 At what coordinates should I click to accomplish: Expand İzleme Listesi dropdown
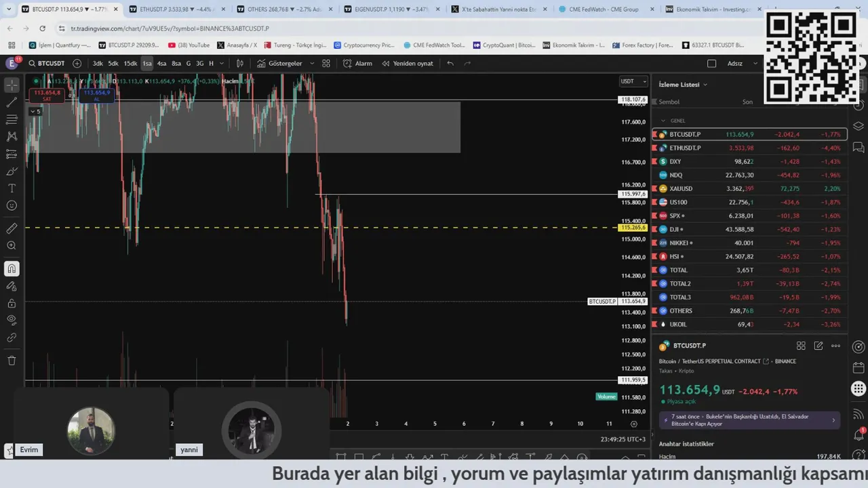pyautogui.click(x=683, y=85)
